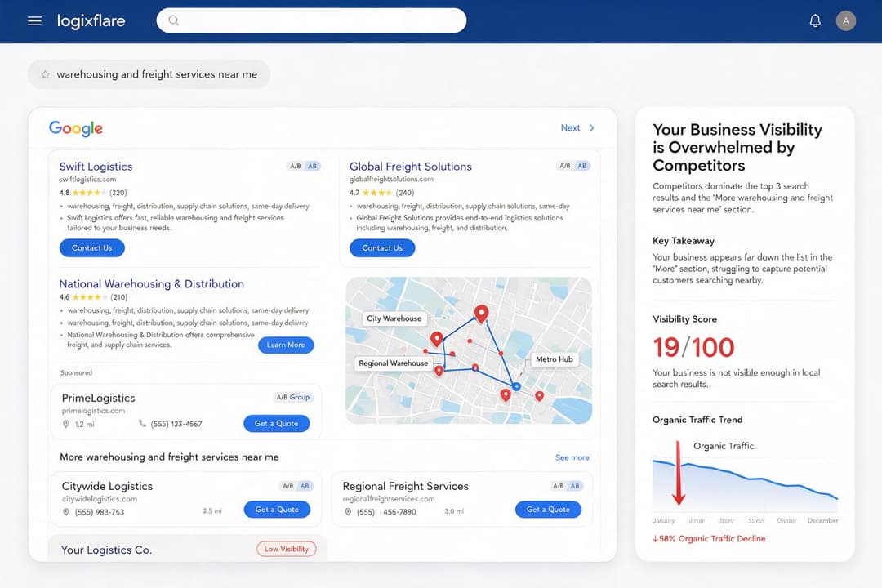Click See more for more services

click(x=572, y=457)
